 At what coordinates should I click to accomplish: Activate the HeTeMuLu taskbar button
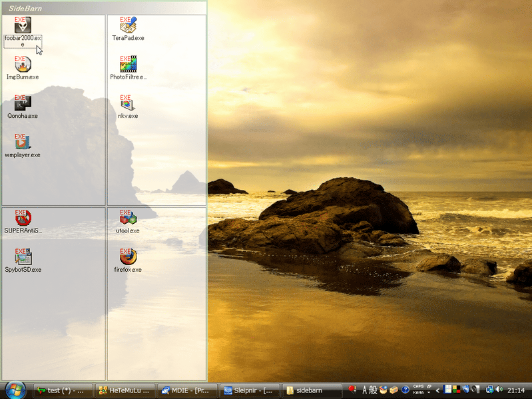coord(125,390)
